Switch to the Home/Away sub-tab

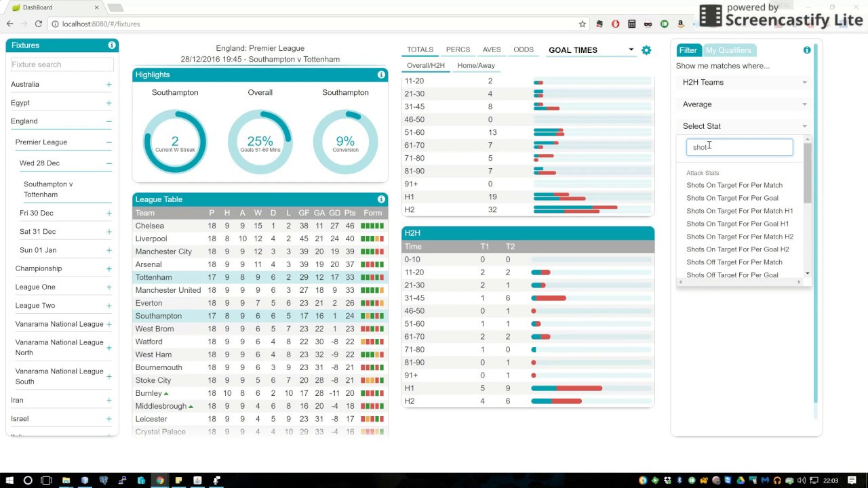click(476, 66)
